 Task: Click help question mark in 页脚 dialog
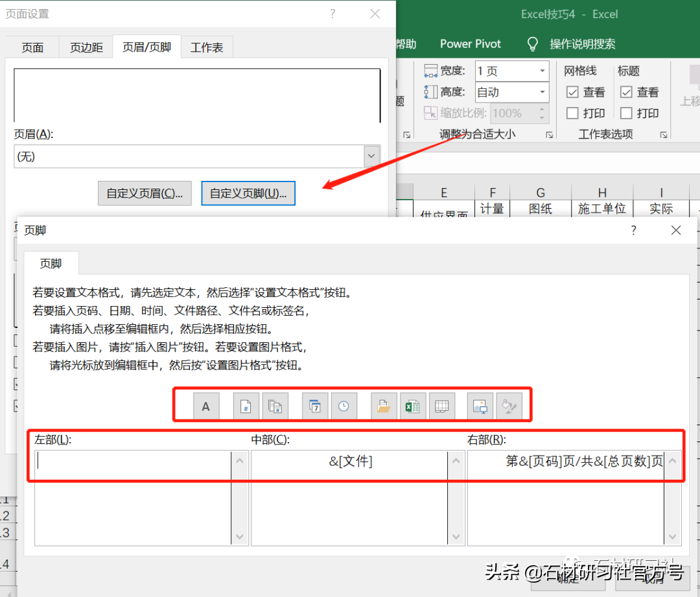pos(633,230)
